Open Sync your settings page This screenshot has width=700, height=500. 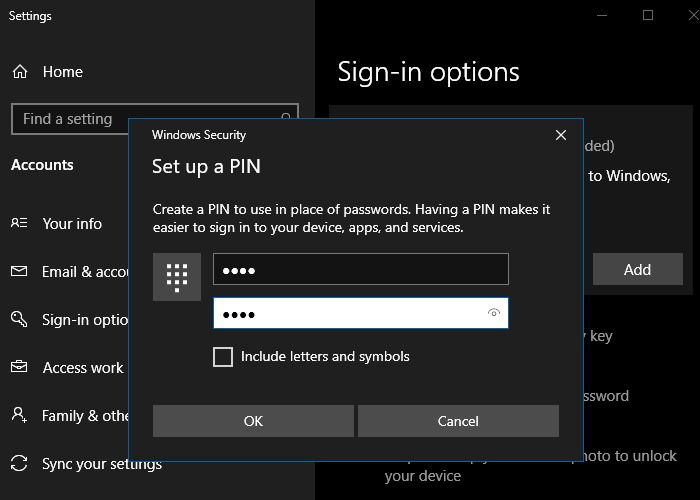(102, 464)
